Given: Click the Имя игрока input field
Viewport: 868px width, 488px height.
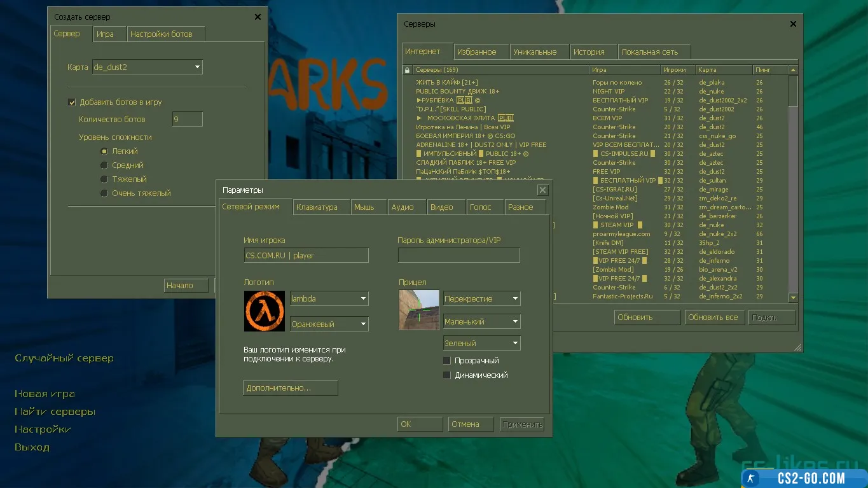Looking at the screenshot, I should coord(306,256).
